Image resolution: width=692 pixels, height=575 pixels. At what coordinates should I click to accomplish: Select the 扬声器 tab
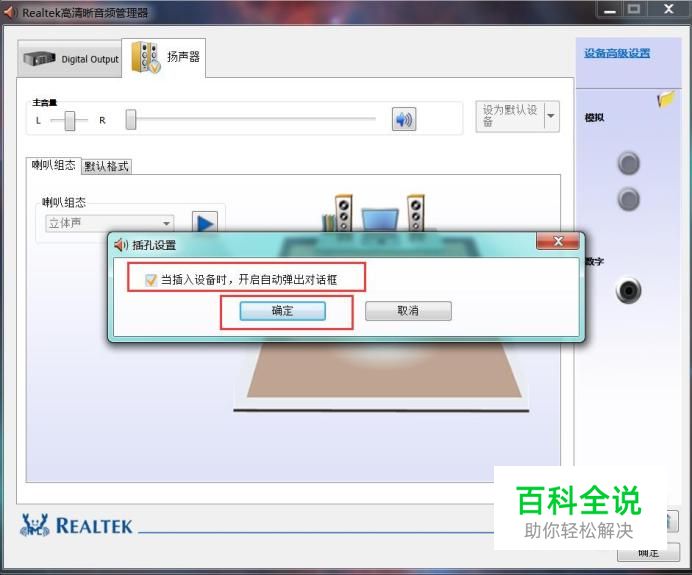[x=164, y=58]
